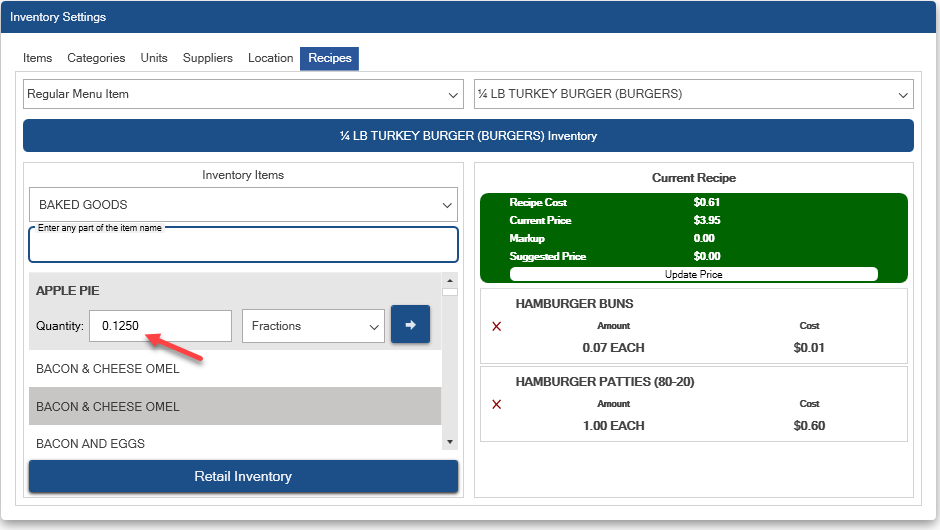
Task: Go to the Units tab
Action: point(154,58)
